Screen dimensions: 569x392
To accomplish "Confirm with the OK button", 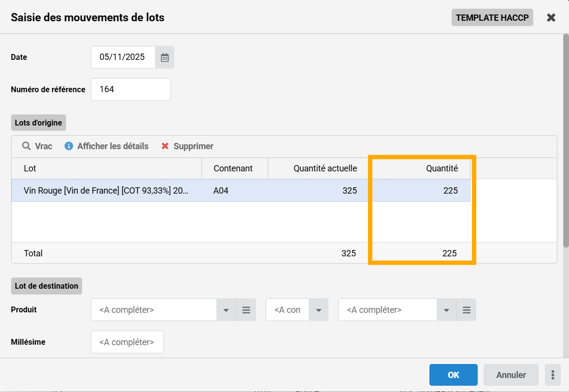I will click(453, 375).
